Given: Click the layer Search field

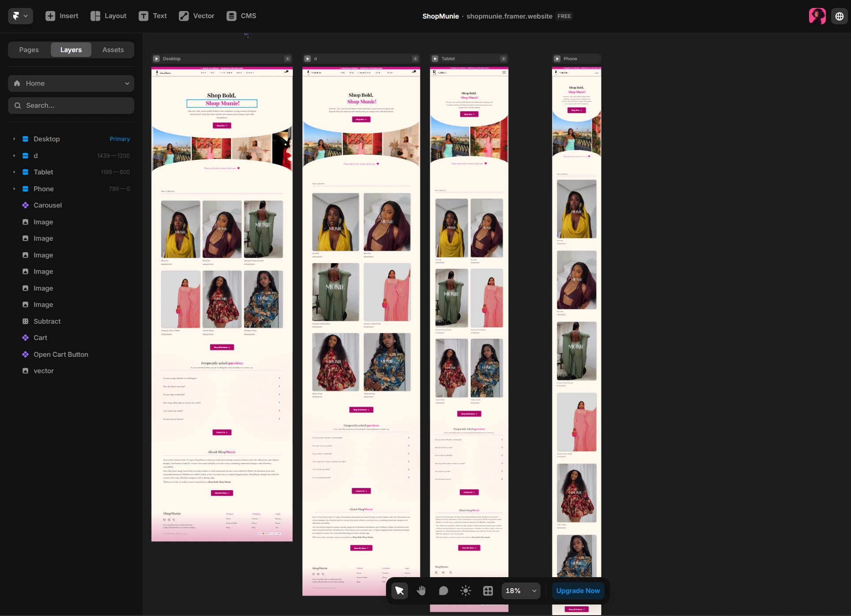Looking at the screenshot, I should pos(71,105).
